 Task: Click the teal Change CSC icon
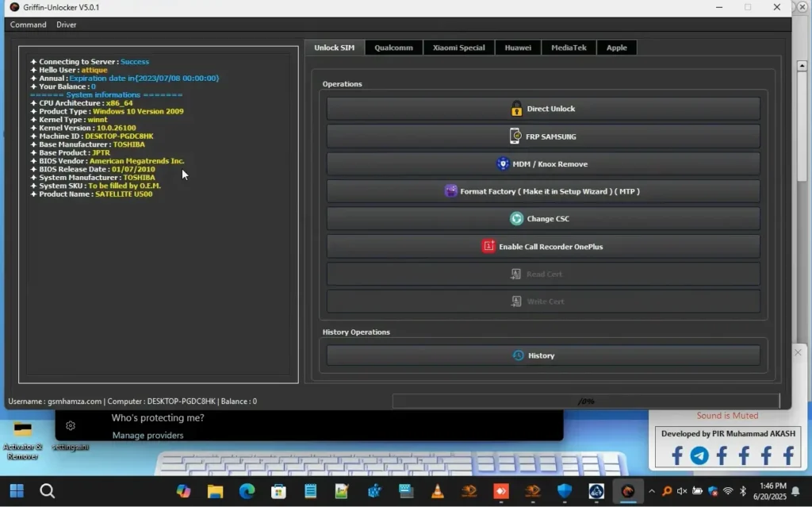point(517,219)
